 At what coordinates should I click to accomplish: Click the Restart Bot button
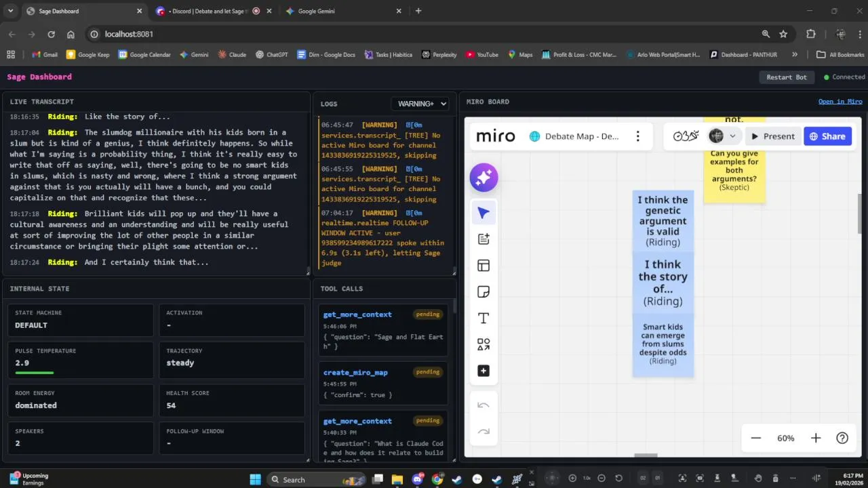(787, 77)
